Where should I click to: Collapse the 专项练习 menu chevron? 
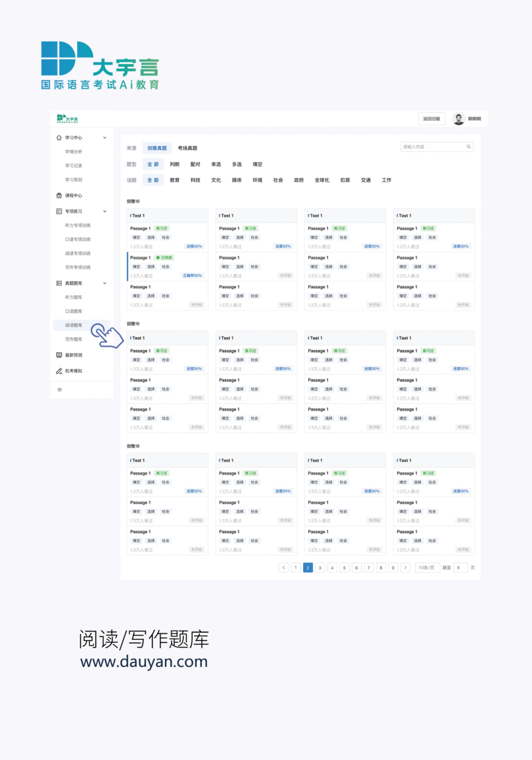pyautogui.click(x=104, y=211)
